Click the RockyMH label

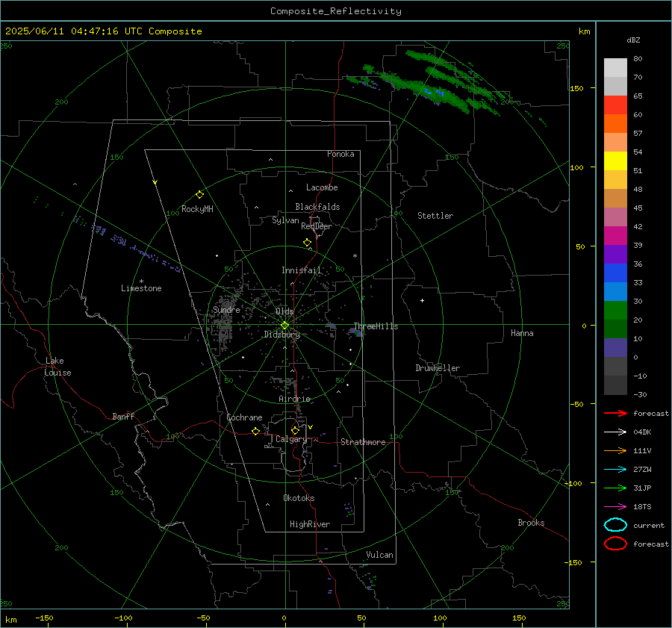tap(197, 209)
